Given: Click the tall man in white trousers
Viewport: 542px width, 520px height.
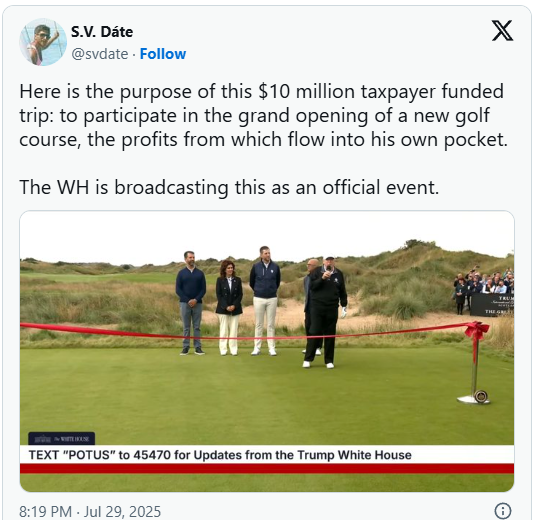Looking at the screenshot, I should click(x=265, y=301).
